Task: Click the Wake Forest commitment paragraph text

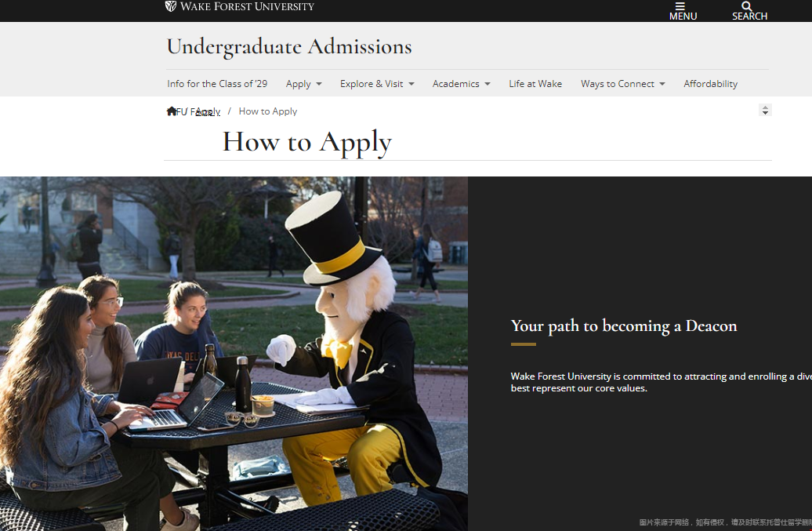Action: [x=662, y=382]
